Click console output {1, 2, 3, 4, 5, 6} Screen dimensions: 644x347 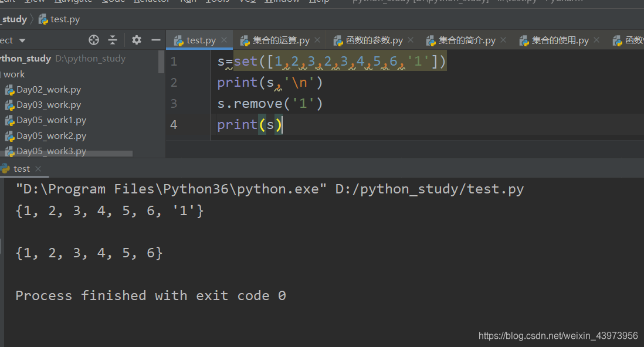(x=89, y=253)
